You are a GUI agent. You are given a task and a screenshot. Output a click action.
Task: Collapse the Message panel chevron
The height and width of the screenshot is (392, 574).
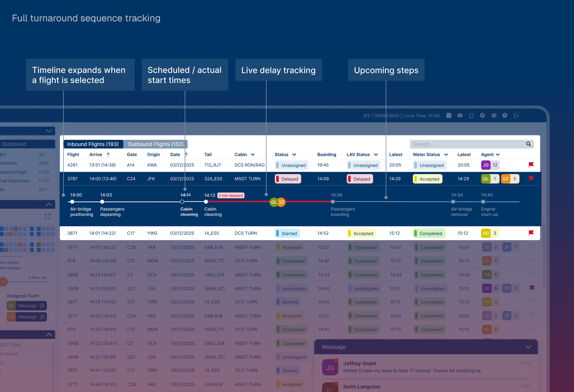[x=528, y=347]
